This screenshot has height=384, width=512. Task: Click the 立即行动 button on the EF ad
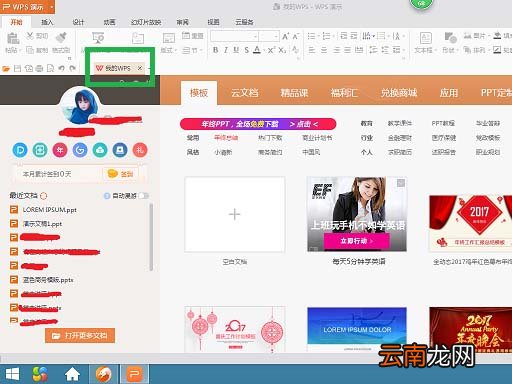[357, 241]
